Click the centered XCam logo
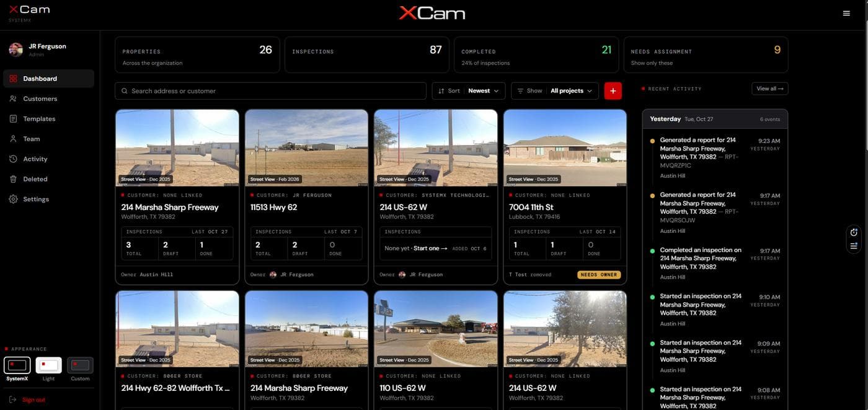Viewport: 868px width, 410px height. click(x=432, y=13)
